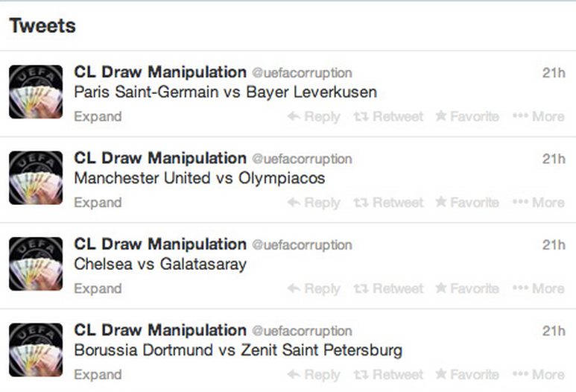Open @uefacorruption handle on the Manchester United tweet

click(x=302, y=159)
